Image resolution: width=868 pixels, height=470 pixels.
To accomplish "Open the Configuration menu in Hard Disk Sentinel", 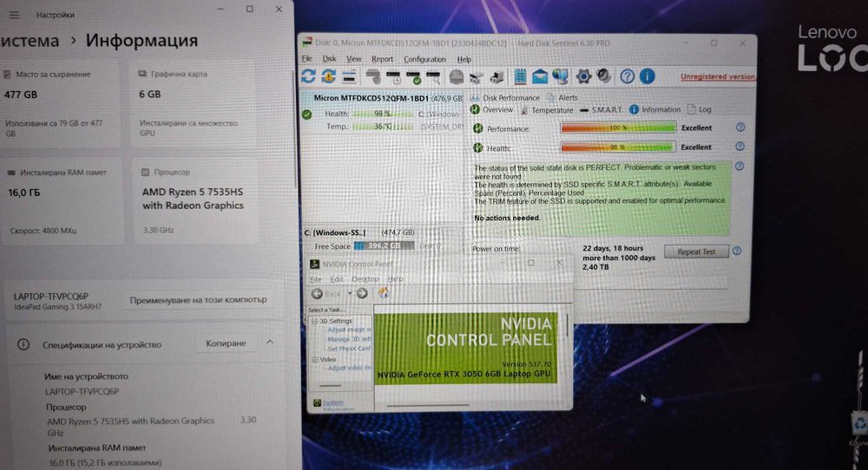I will [x=424, y=59].
